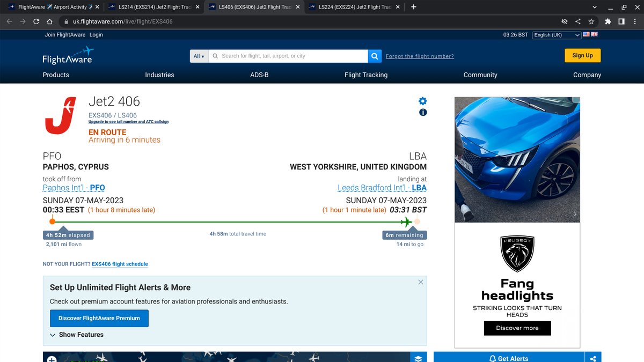
Task: Click Forgot the flight number link
Action: (x=420, y=56)
